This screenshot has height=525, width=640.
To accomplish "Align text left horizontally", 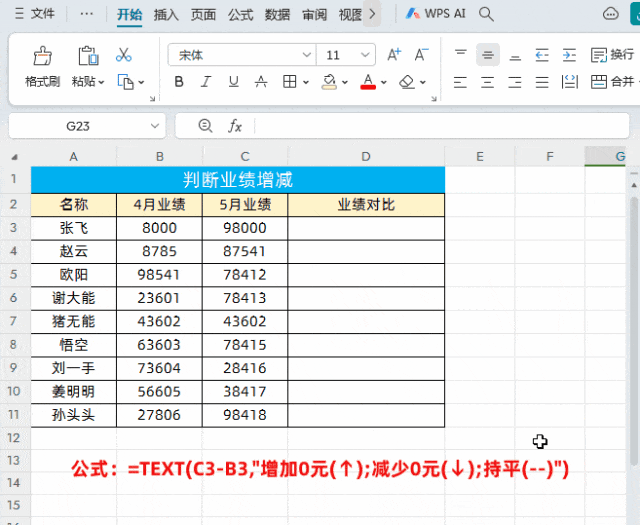I will [460, 82].
